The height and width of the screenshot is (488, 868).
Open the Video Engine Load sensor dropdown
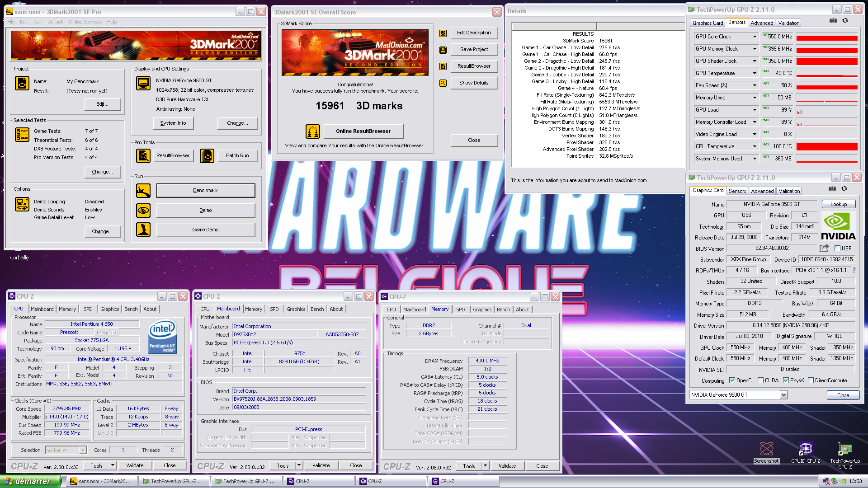pyautogui.click(x=754, y=134)
